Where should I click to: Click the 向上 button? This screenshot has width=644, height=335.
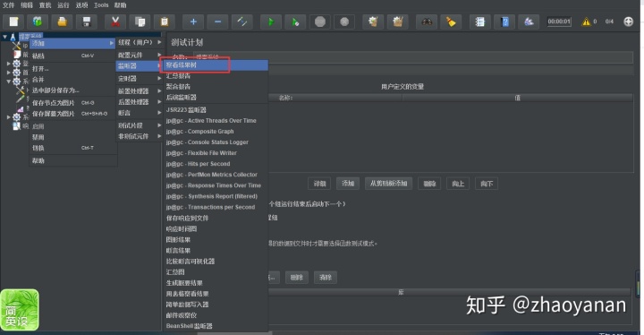click(x=458, y=184)
